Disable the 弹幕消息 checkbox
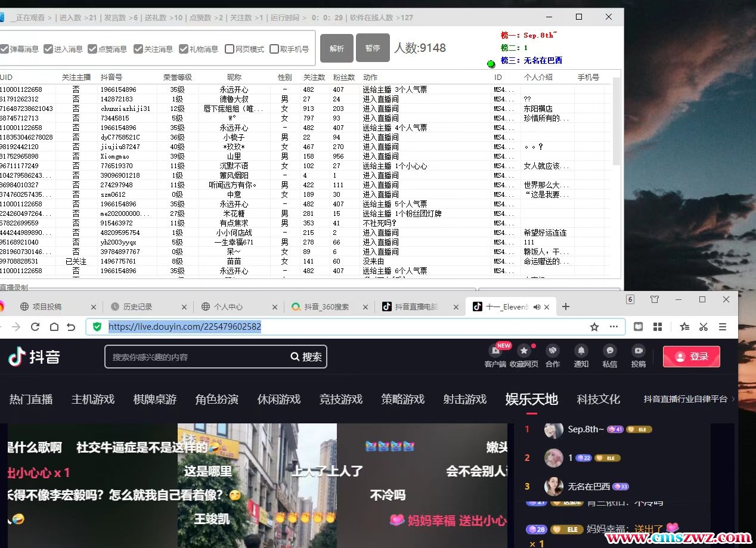 (x=5, y=49)
